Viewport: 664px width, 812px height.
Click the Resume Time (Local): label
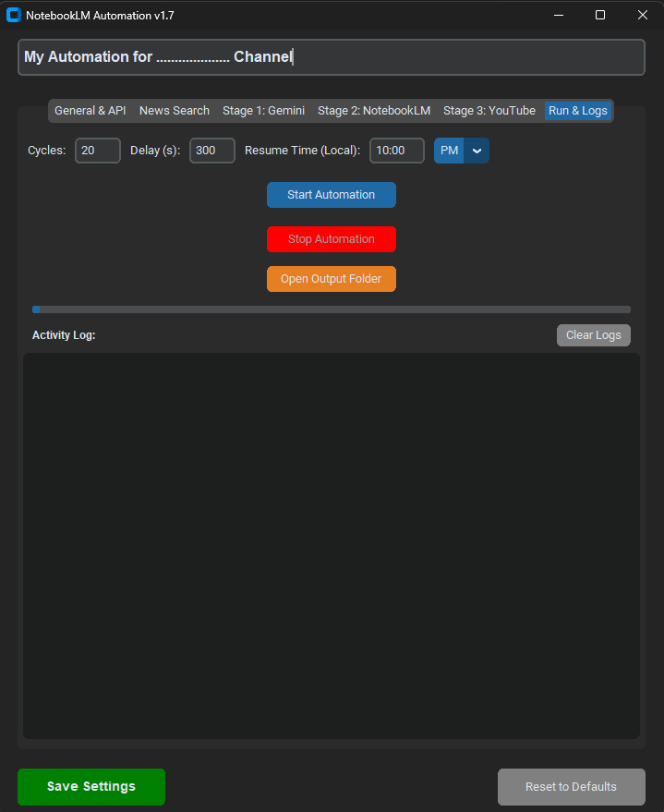tap(302, 151)
